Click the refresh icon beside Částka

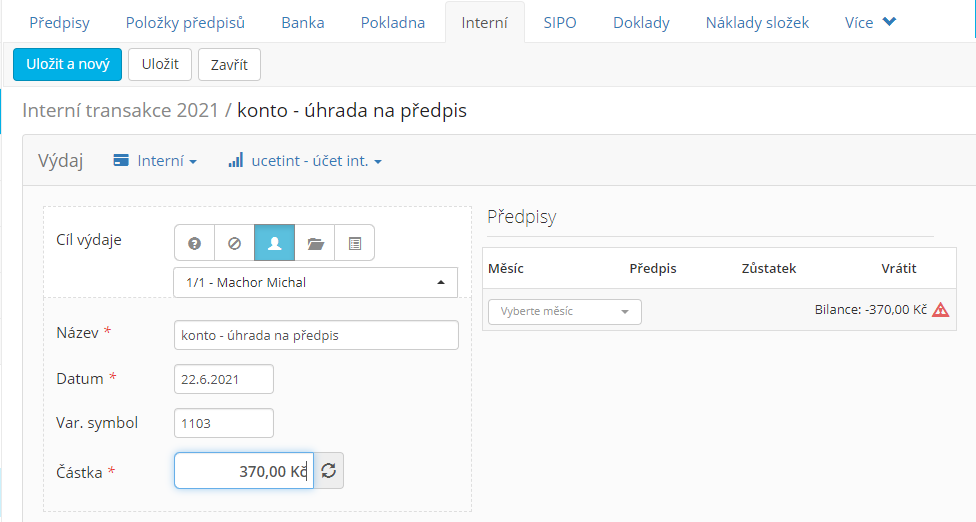[x=329, y=471]
